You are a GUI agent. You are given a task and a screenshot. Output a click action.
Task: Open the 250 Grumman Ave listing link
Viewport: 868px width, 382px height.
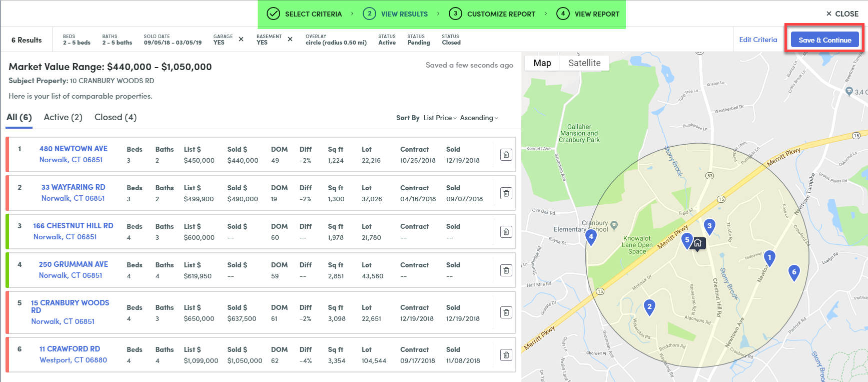pyautogui.click(x=73, y=264)
